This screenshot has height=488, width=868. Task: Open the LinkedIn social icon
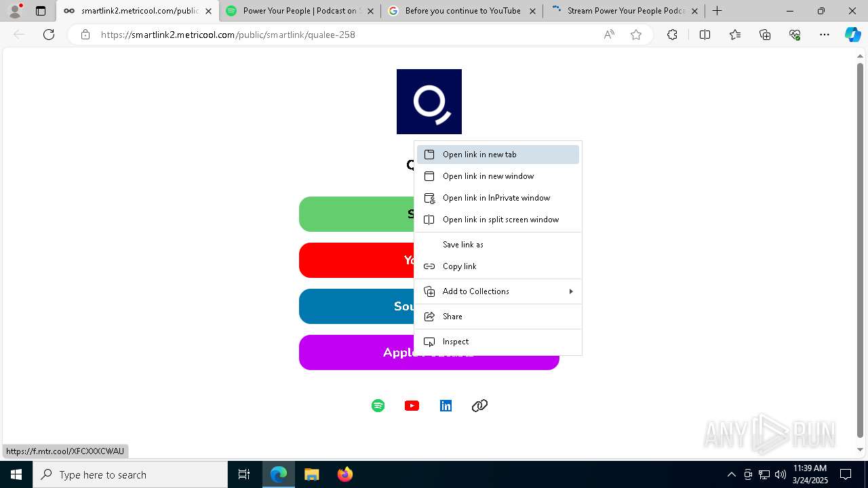click(446, 405)
